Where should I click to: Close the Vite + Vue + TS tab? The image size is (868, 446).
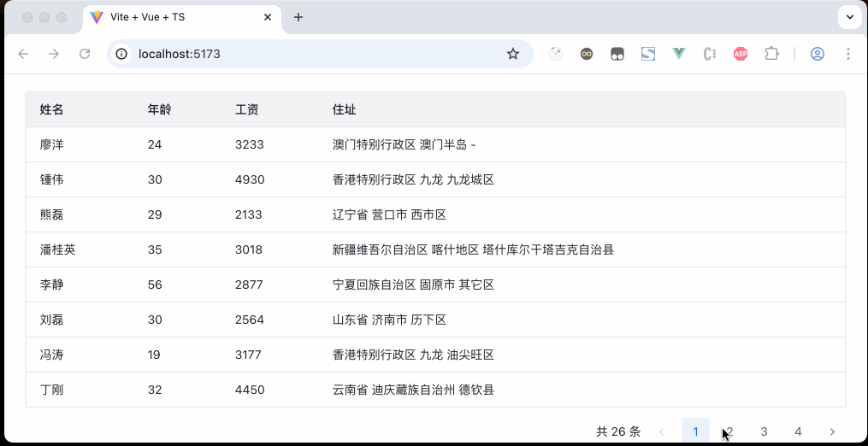268,17
